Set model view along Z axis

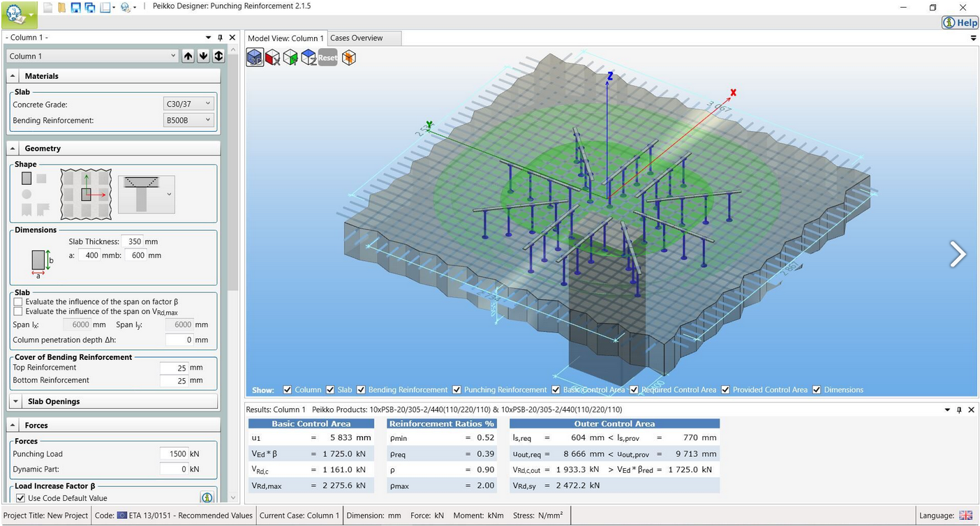[309, 57]
